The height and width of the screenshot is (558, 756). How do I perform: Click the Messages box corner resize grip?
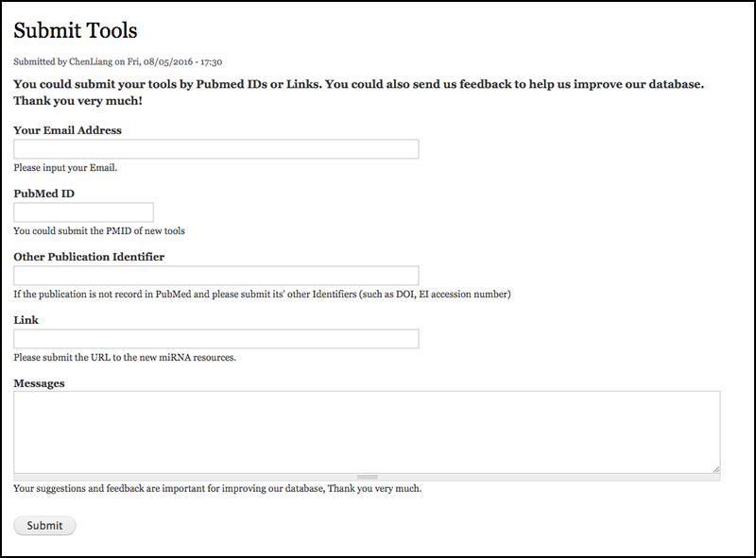coord(716,469)
